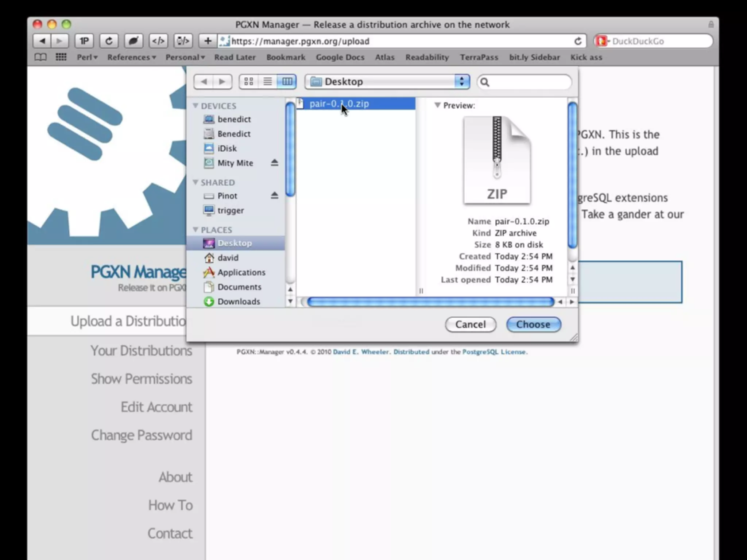
Task: Switch file dialog to list view
Action: (268, 82)
